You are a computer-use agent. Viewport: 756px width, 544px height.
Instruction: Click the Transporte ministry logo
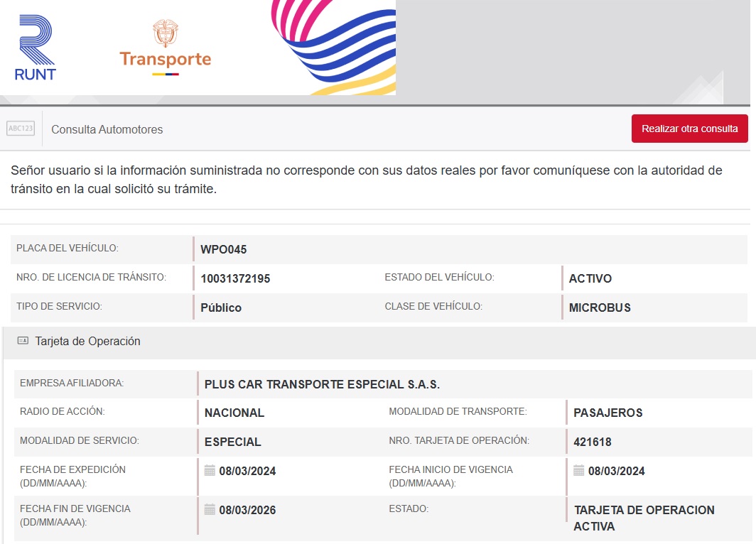(x=165, y=48)
